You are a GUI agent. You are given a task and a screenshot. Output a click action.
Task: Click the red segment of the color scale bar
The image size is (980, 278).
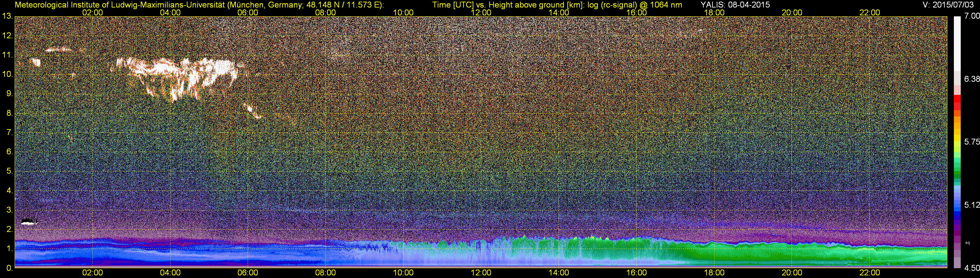(957, 99)
